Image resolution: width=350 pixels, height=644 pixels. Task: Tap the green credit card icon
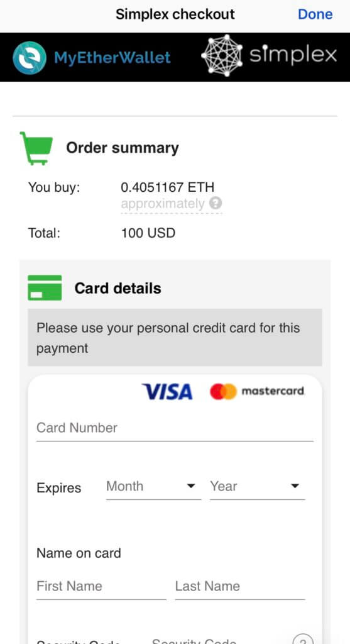tap(45, 288)
